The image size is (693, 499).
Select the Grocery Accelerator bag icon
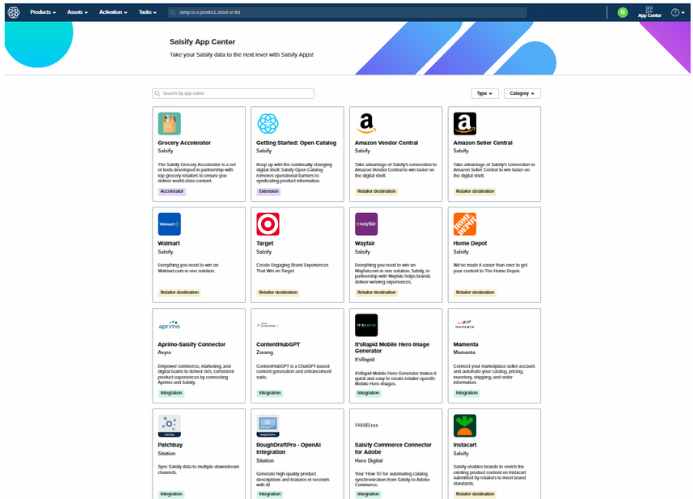point(169,123)
